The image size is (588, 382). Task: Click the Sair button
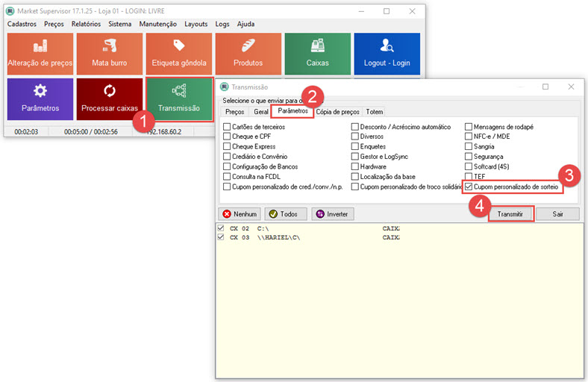pyautogui.click(x=557, y=214)
